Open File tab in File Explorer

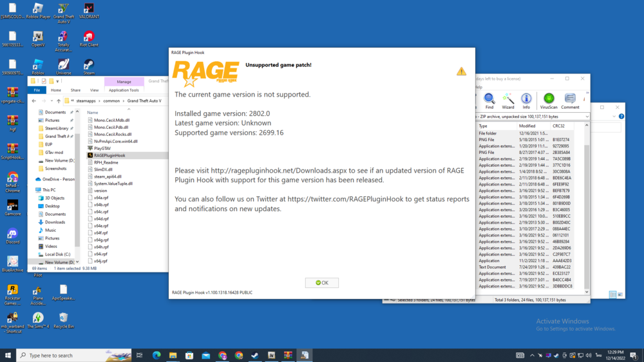[x=37, y=90]
